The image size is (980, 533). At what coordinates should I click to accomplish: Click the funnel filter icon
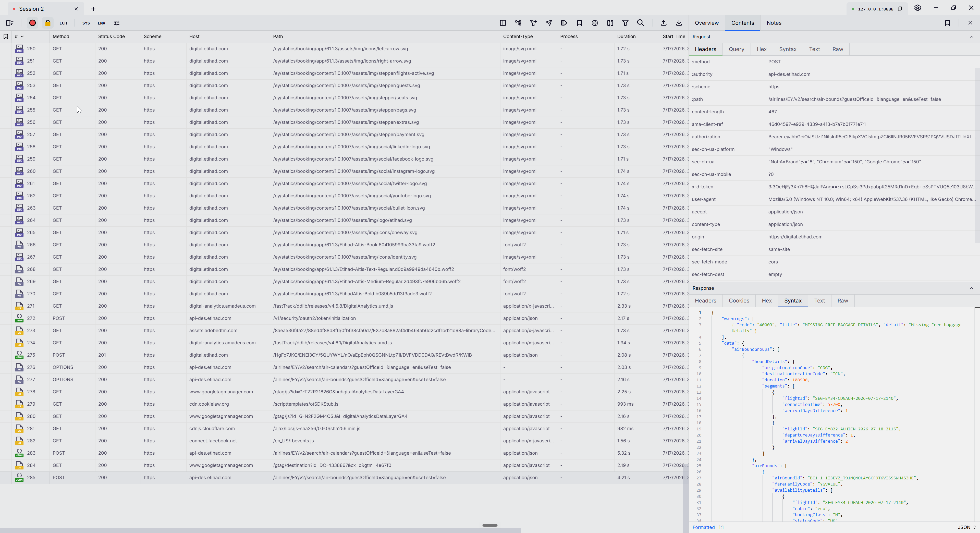tap(625, 23)
